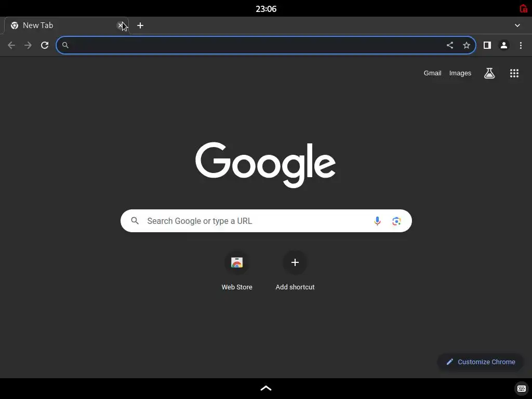This screenshot has width=532, height=399.
Task: Open the Web Store shortcut
Action: 237,271
